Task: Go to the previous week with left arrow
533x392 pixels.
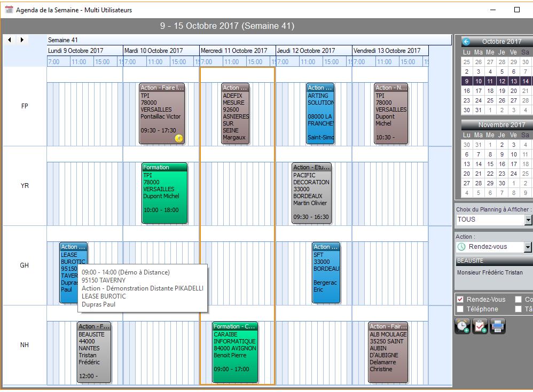Action: click(x=10, y=40)
